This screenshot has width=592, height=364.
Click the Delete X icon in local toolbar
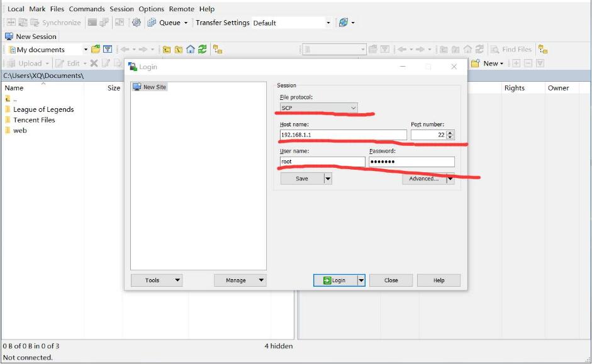[94, 63]
